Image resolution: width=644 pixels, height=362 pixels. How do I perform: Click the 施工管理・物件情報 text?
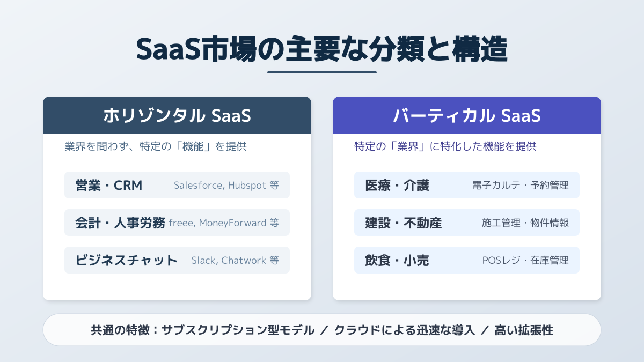[525, 223]
